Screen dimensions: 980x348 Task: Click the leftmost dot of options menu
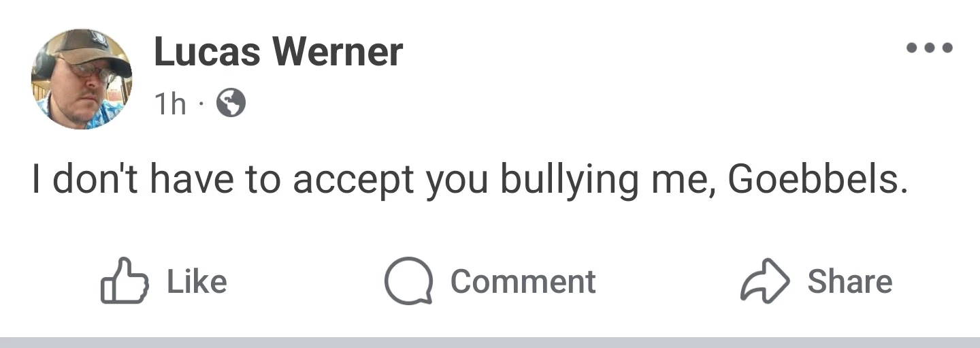(x=913, y=48)
